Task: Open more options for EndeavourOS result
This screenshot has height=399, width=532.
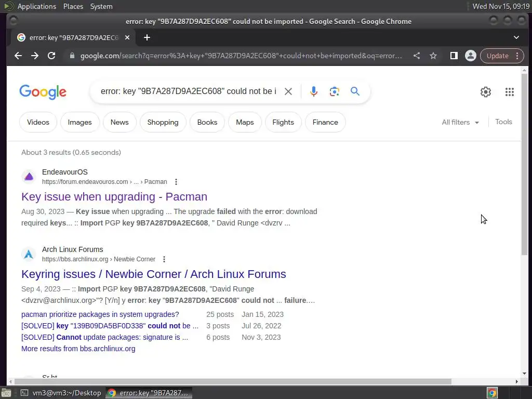Action: (176, 182)
